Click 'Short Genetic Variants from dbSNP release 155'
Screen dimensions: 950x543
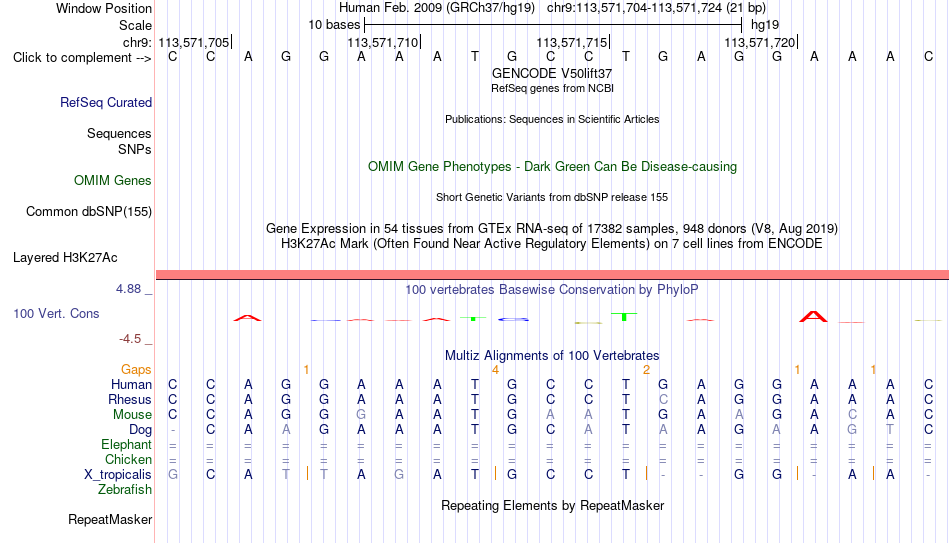(552, 198)
